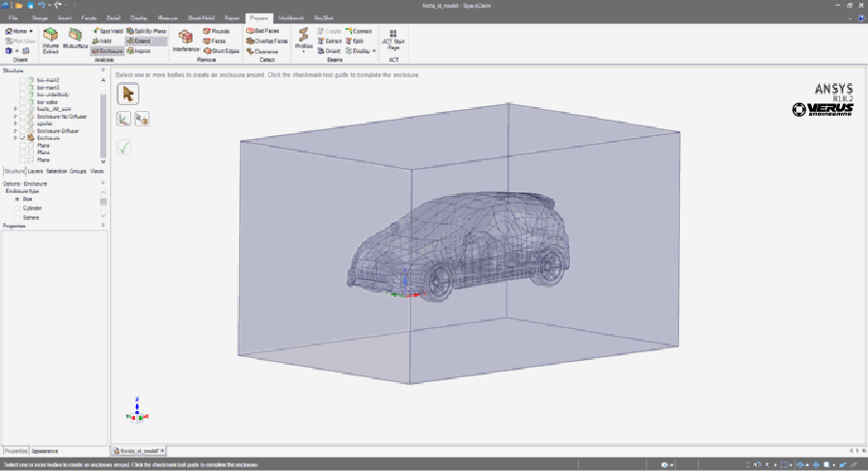
Task: Open the Selection panel tab
Action: point(57,171)
